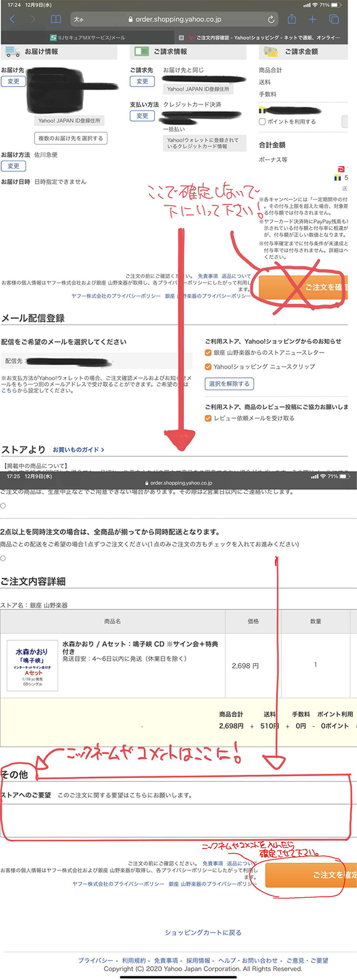Open the 大小 text size control
357x980 pixels.
(78, 20)
